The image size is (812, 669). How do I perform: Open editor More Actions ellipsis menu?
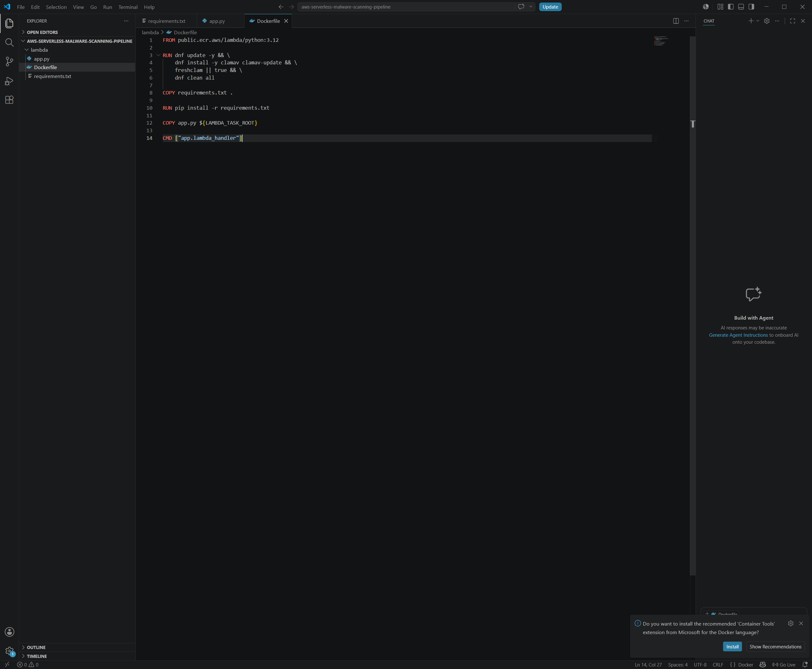pyautogui.click(x=686, y=21)
